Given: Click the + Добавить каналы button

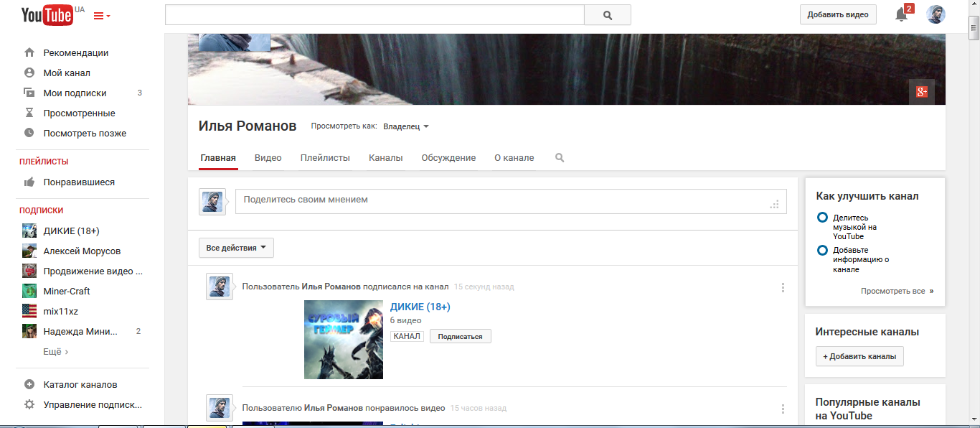Looking at the screenshot, I should tap(859, 356).
